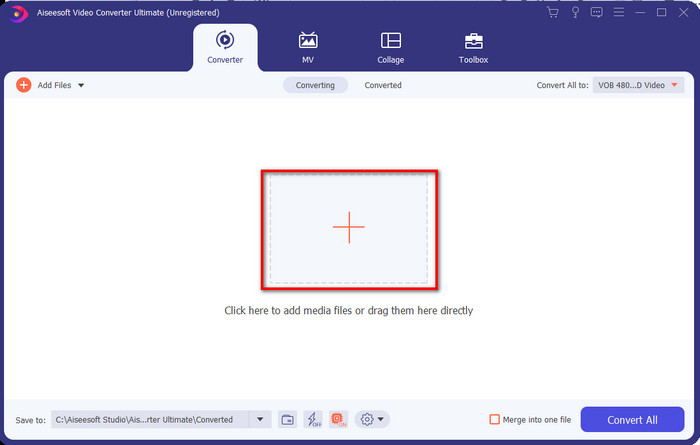Select the Converted sub-tab

[383, 85]
